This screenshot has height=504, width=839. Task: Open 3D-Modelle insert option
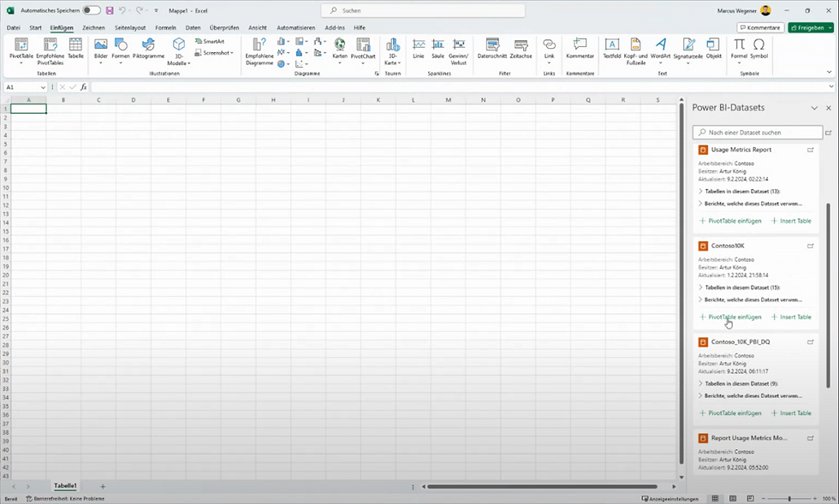coord(179,51)
